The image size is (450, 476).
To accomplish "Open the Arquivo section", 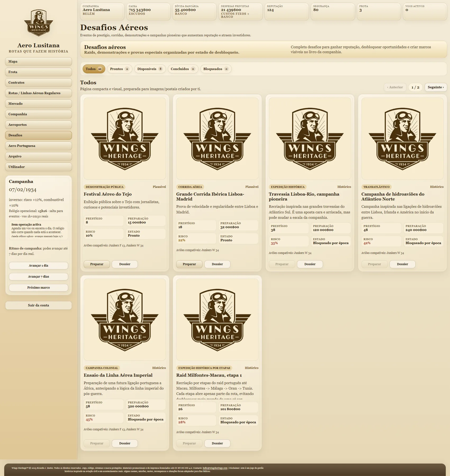I will click(x=39, y=157).
